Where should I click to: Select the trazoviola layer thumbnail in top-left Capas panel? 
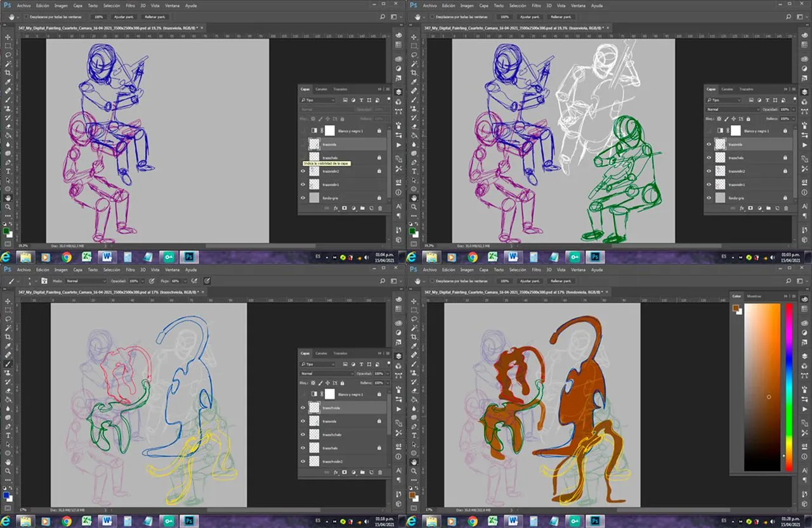point(314,144)
